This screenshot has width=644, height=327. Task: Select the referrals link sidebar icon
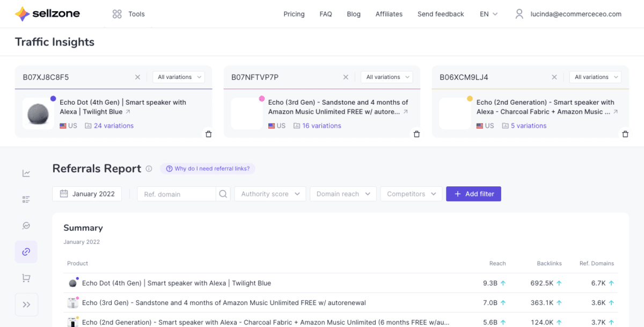pyautogui.click(x=26, y=252)
